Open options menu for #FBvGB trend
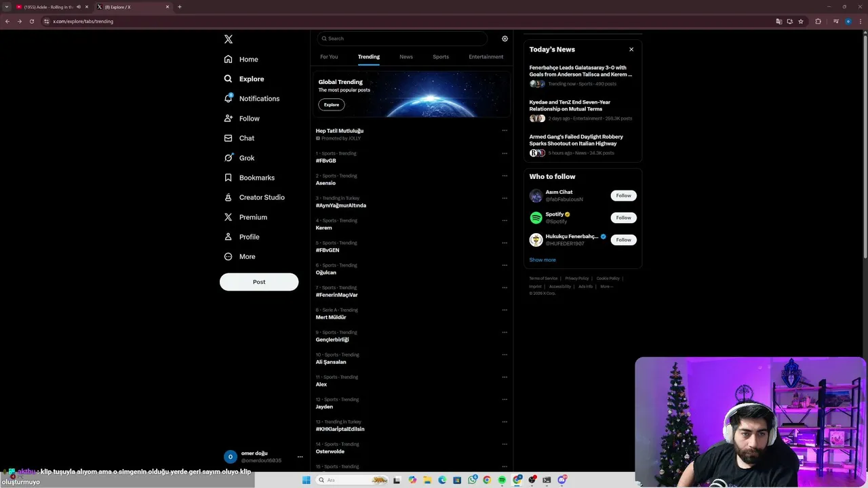The width and height of the screenshot is (868, 488). [505, 153]
